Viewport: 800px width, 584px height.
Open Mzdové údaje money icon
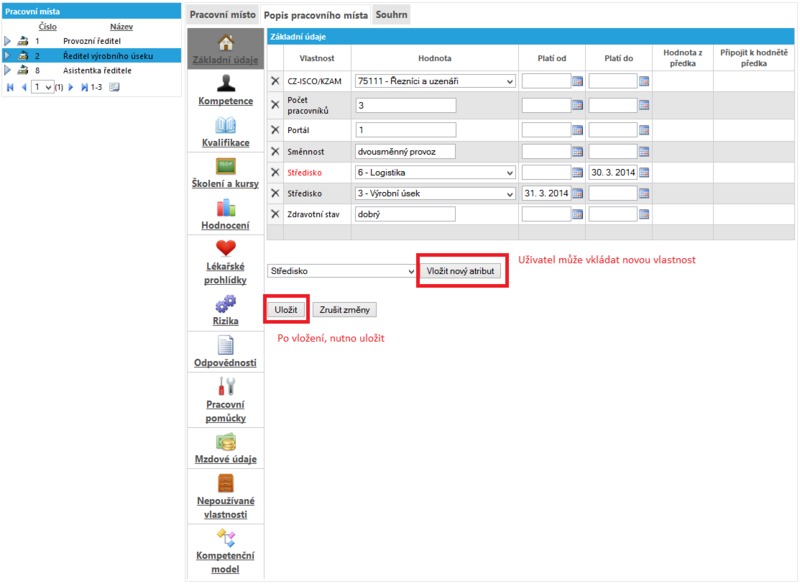pyautogui.click(x=226, y=442)
